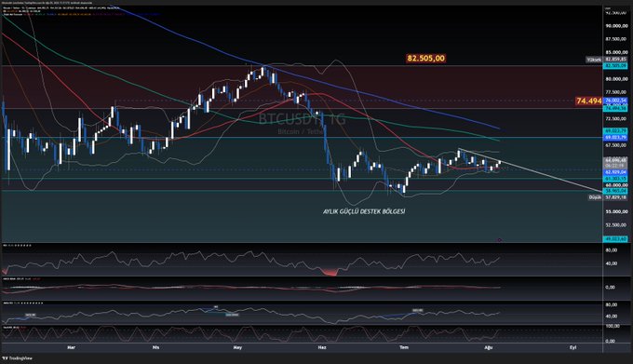Viewport: 633px width, 364px height.
Task: Select the yellow 82.505,00 text label
Action: 426,58
